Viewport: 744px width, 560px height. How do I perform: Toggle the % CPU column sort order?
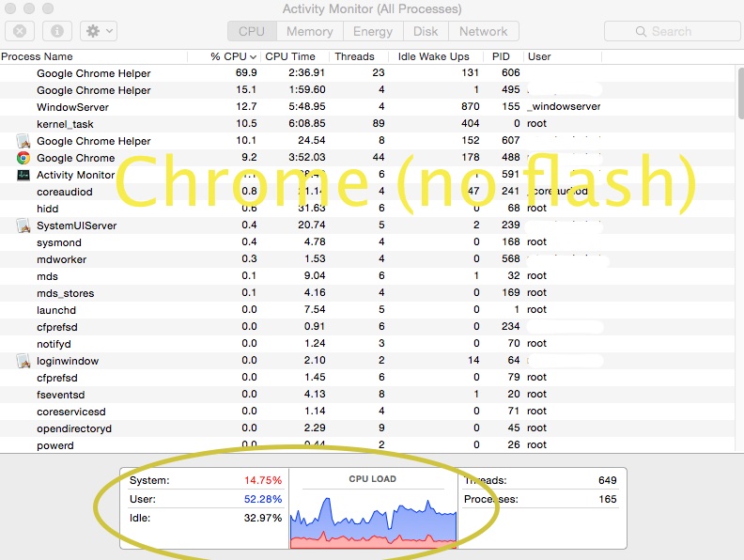[223, 56]
